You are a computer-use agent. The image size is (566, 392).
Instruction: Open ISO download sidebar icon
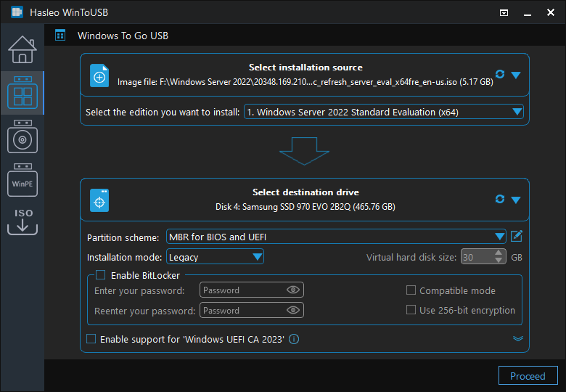pos(22,221)
